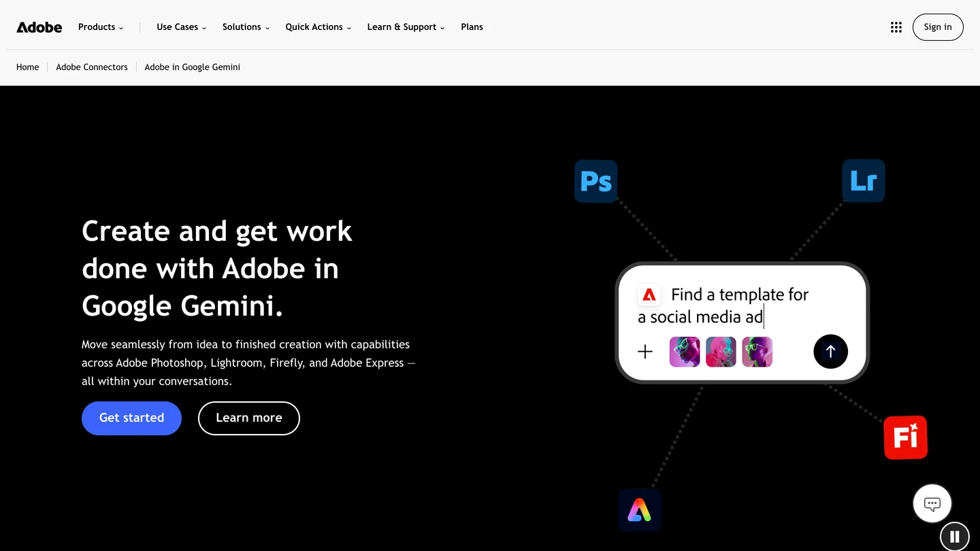980x551 pixels.
Task: Click the Sign in button
Action: click(938, 27)
